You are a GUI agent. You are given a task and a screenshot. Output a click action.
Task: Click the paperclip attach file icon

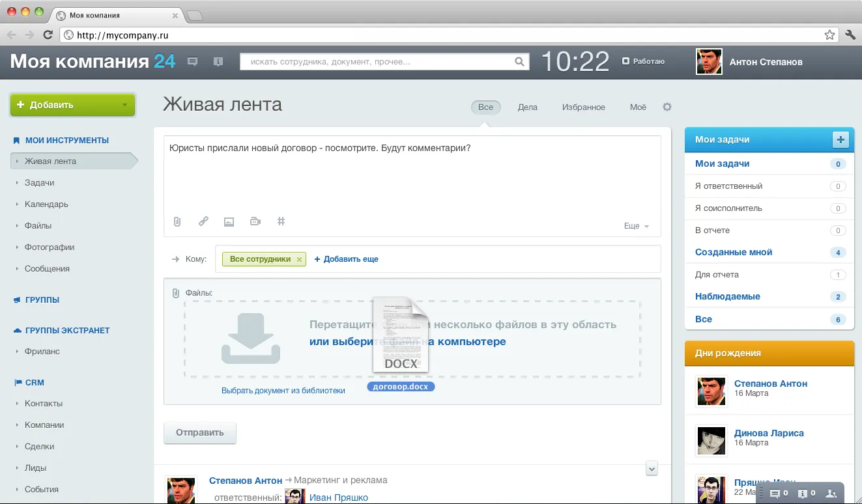coord(177,221)
